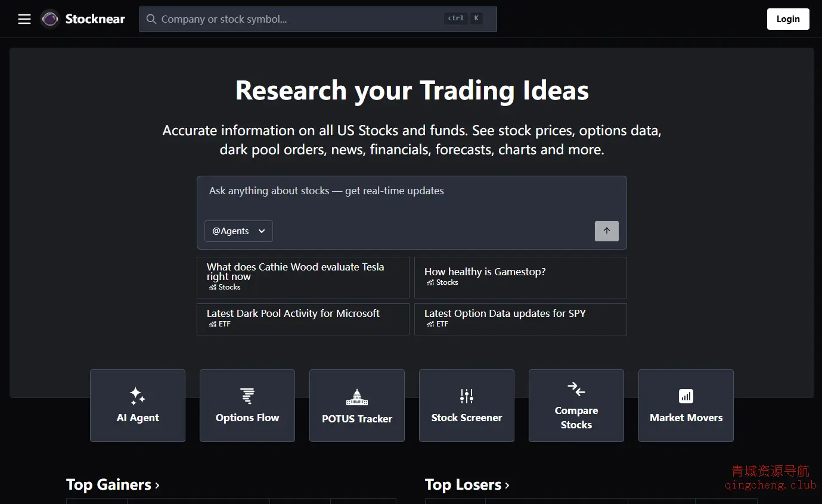
Task: Expand the Top Gainers section
Action: [113, 485]
